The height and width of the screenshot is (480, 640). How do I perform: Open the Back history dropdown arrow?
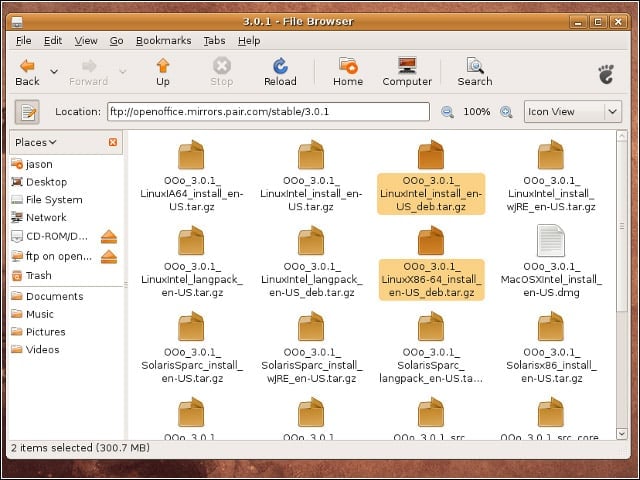click(53, 72)
